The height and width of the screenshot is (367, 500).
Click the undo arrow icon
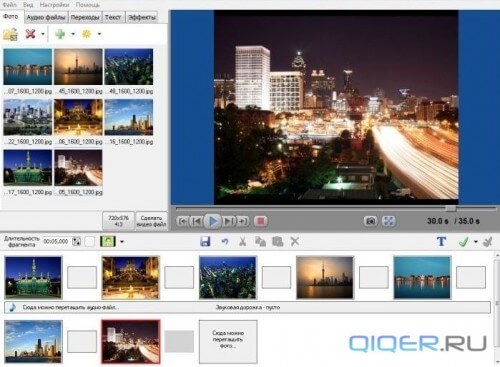click(x=225, y=241)
